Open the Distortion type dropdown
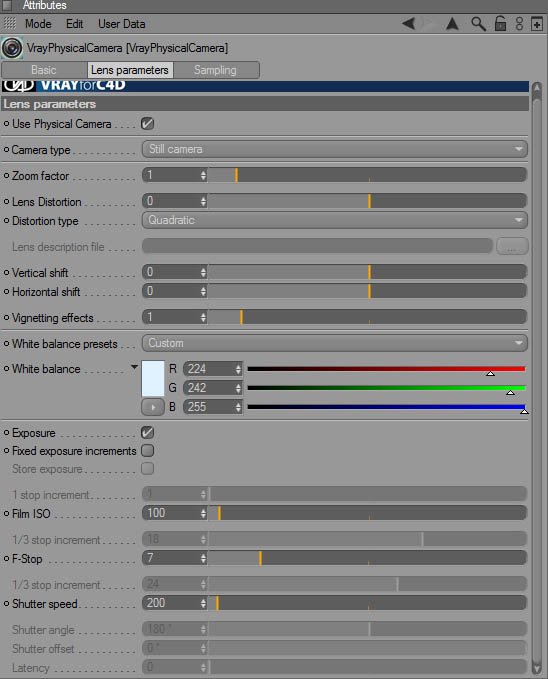Viewport: 548px width, 679px height. click(x=334, y=220)
